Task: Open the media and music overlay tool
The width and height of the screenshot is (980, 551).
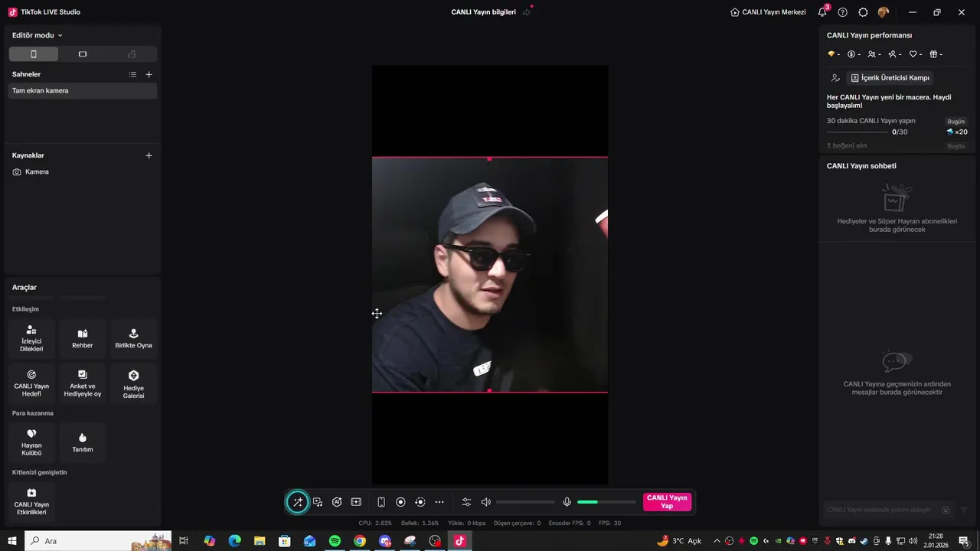Action: pyautogui.click(x=318, y=502)
